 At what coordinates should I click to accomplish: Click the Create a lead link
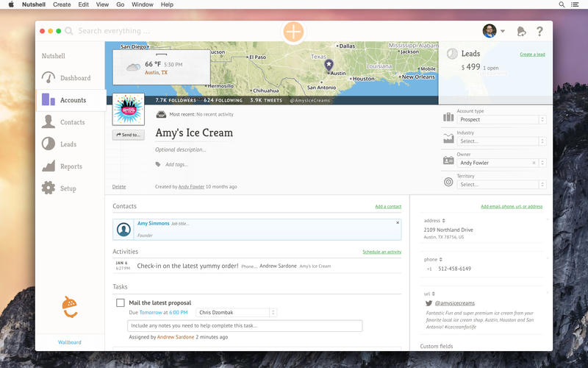click(532, 54)
